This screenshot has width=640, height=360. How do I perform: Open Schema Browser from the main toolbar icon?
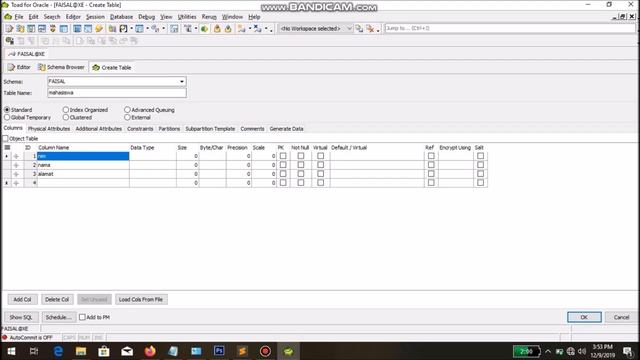(20, 29)
